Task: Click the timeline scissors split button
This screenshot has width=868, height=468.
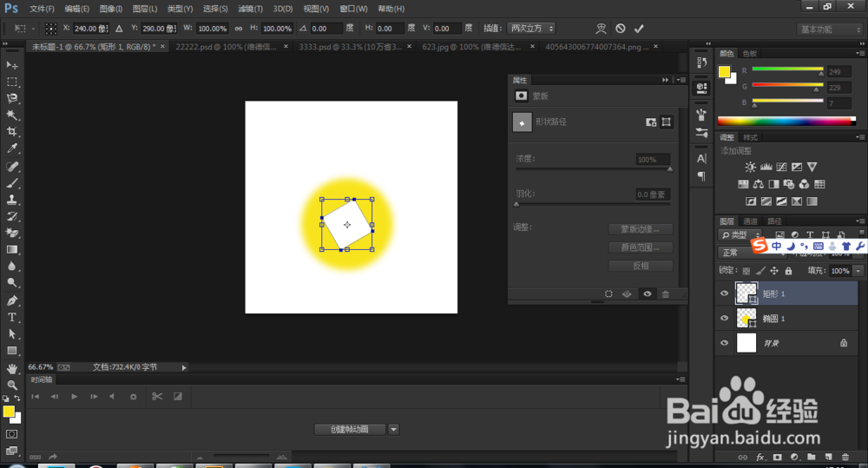Action: tap(156, 396)
